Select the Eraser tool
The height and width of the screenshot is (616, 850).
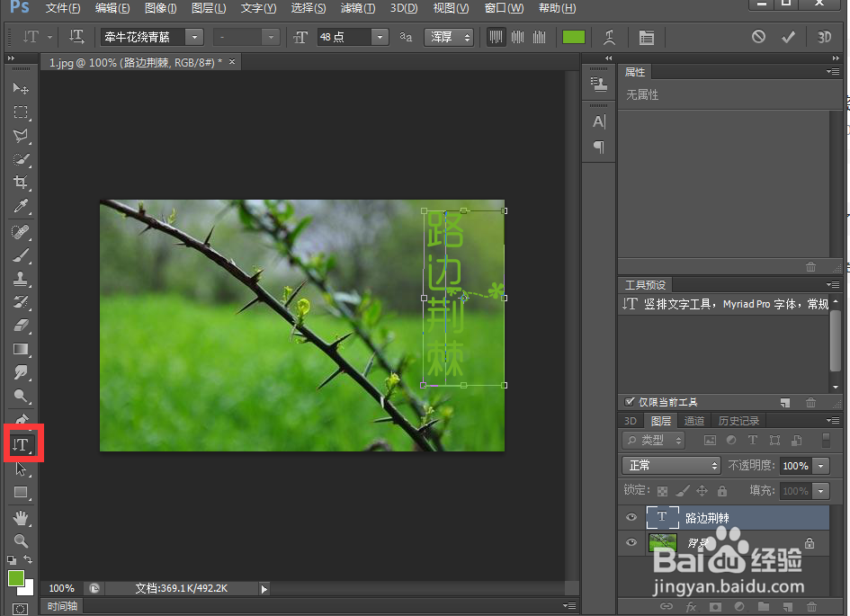coord(21,325)
